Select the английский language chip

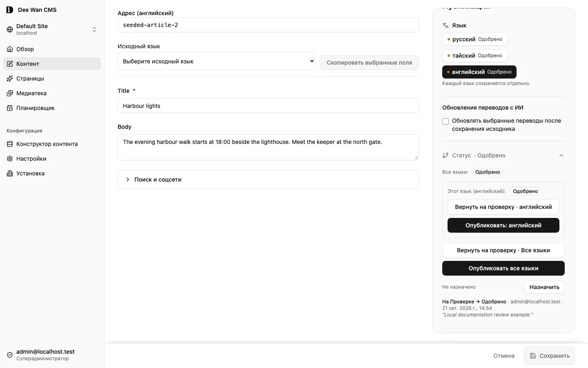click(x=479, y=72)
